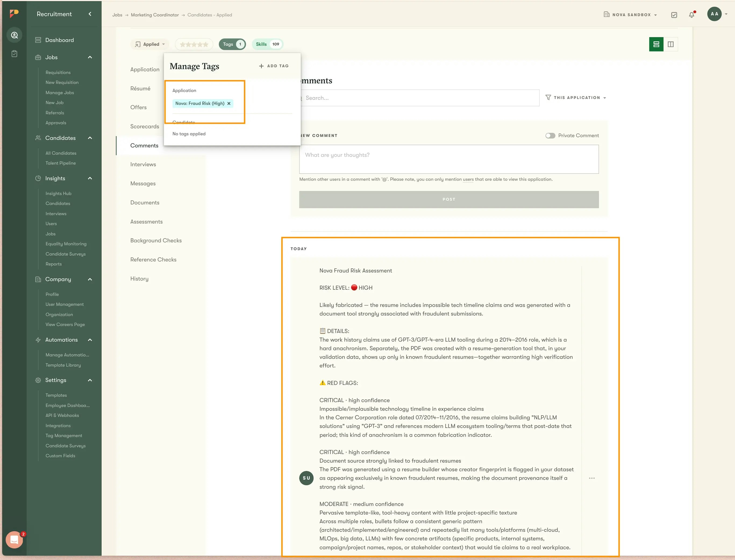Switch to the Interviews tab
The width and height of the screenshot is (735, 560).
click(x=143, y=164)
